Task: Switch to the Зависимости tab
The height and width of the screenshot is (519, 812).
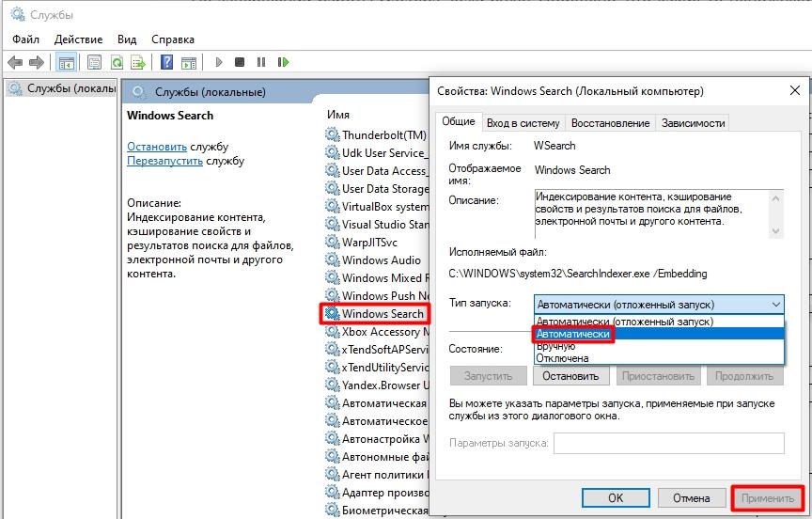Action: click(x=693, y=123)
